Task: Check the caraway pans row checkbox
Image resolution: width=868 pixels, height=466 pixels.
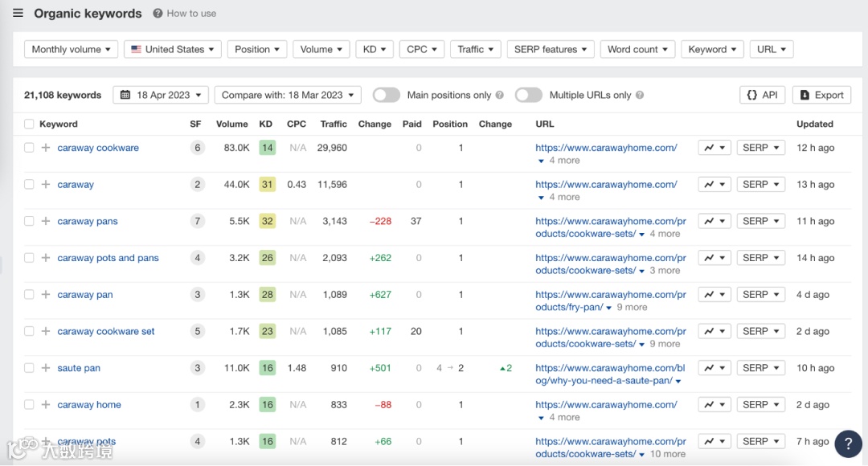Action: 29,221
